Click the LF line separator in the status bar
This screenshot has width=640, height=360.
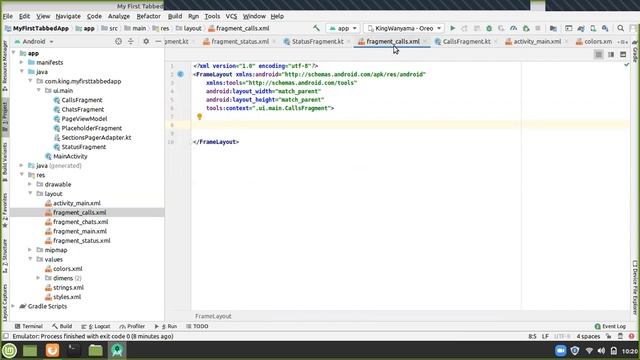(x=545, y=336)
